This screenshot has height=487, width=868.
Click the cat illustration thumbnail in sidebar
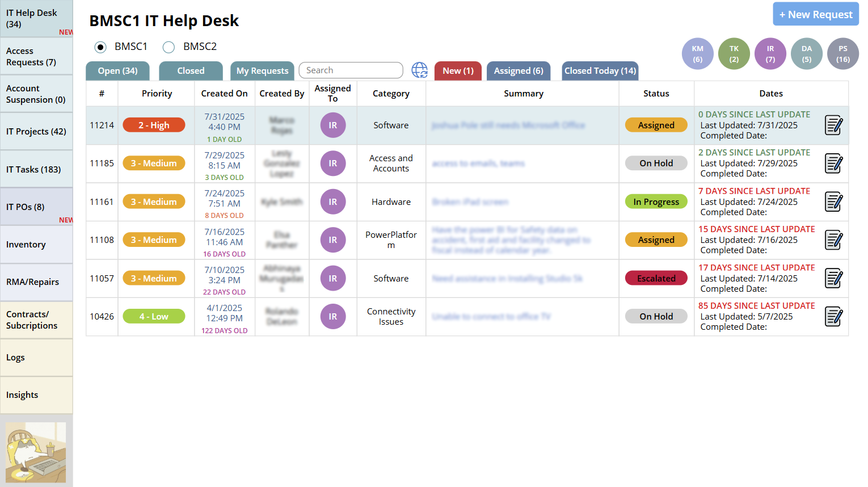coord(36,452)
